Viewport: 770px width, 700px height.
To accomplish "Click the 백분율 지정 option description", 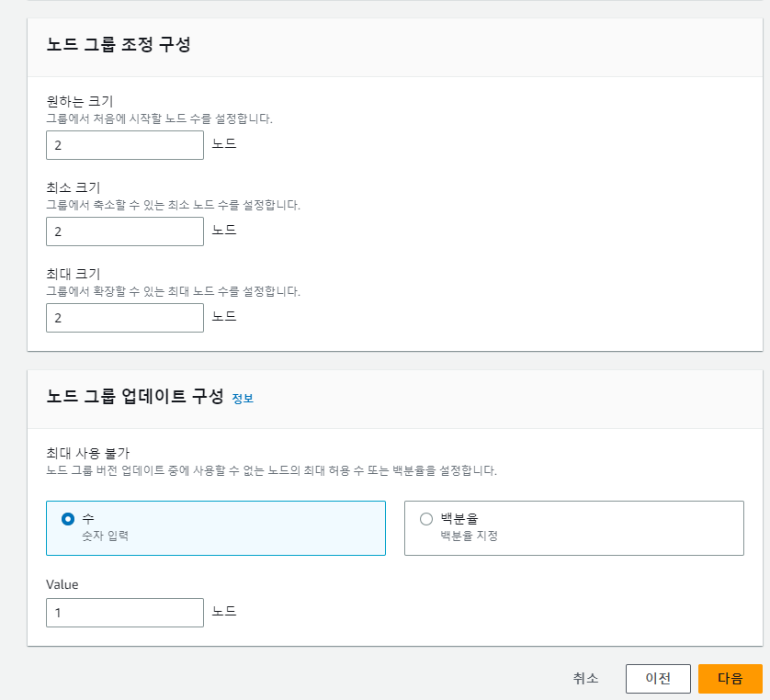I will (469, 536).
